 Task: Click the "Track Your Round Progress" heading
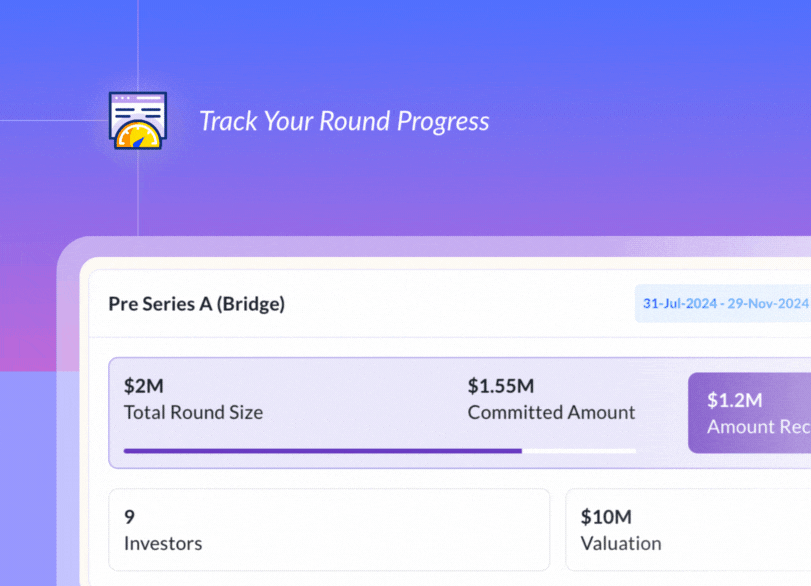tap(344, 122)
